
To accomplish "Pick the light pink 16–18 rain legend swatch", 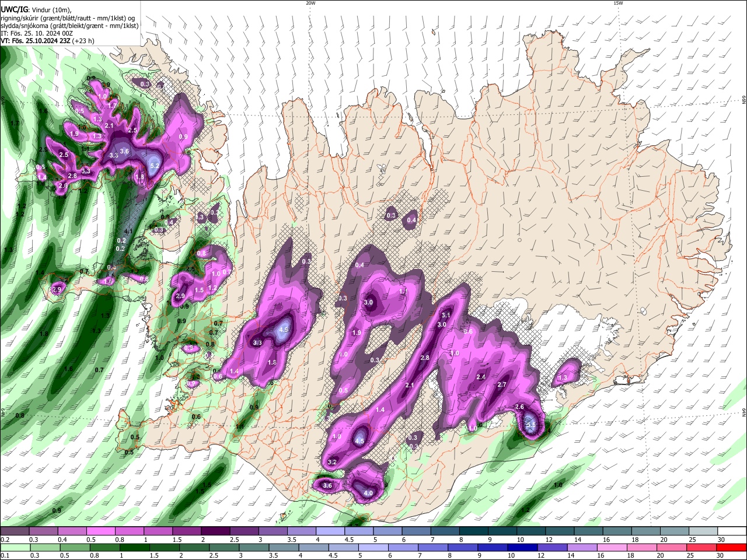I will coord(613,547).
